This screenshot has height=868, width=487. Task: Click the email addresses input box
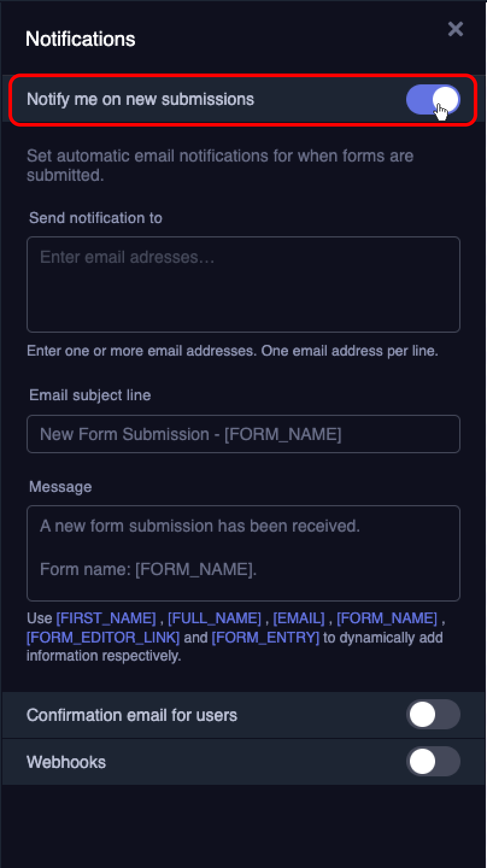(243, 283)
